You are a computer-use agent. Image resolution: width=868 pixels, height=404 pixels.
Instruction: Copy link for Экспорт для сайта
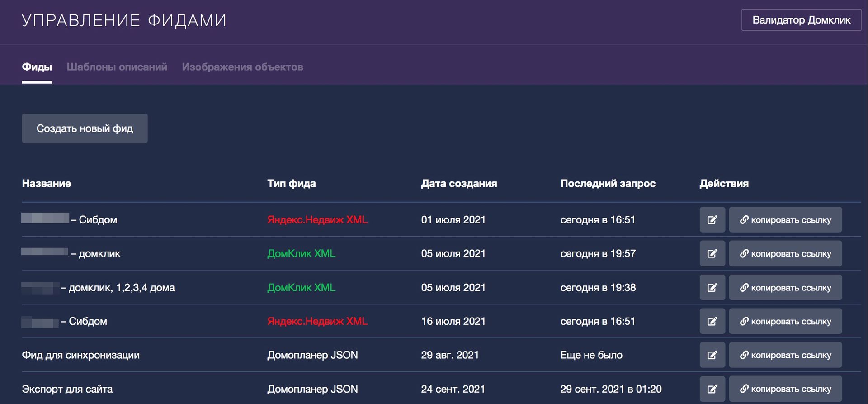tap(785, 389)
